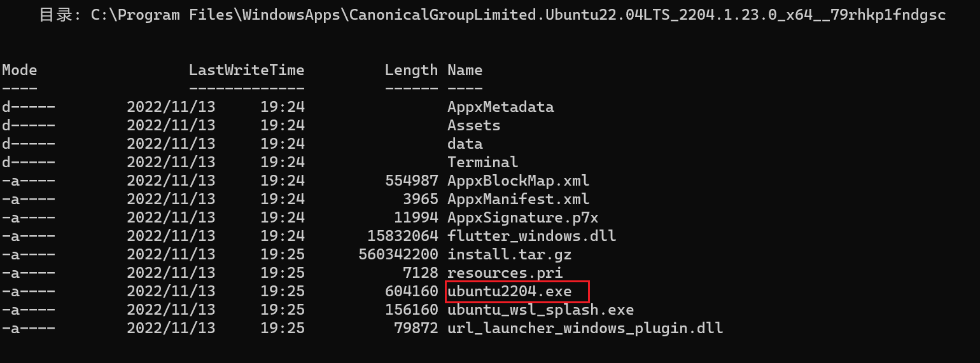Click flutter_windows.dll in the list
Screen dimensions: 980x363
point(531,236)
